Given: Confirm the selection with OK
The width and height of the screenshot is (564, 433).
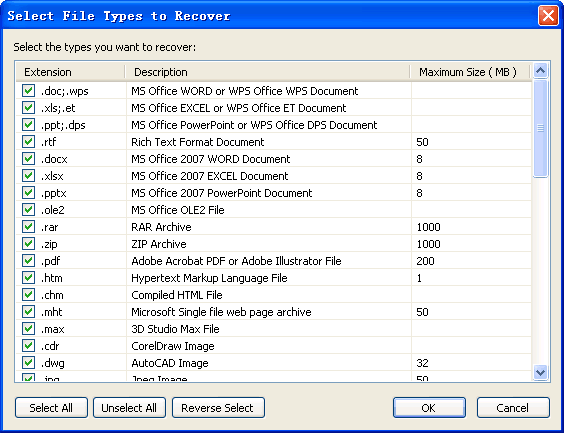Looking at the screenshot, I should 429,408.
